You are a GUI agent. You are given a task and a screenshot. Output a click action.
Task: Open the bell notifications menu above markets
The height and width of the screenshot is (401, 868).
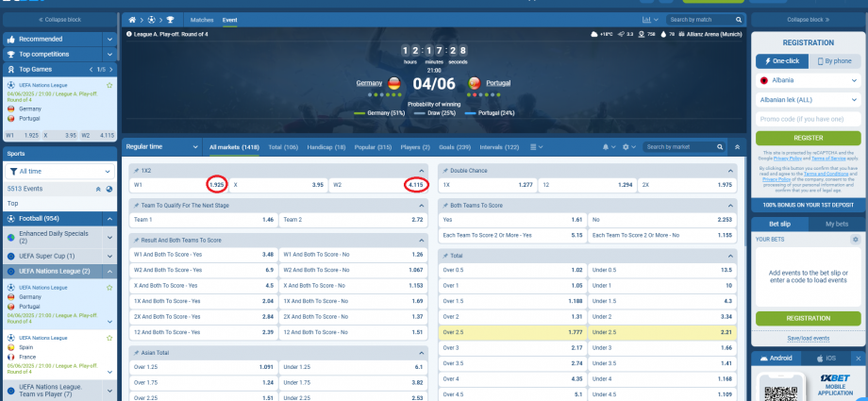tap(609, 147)
